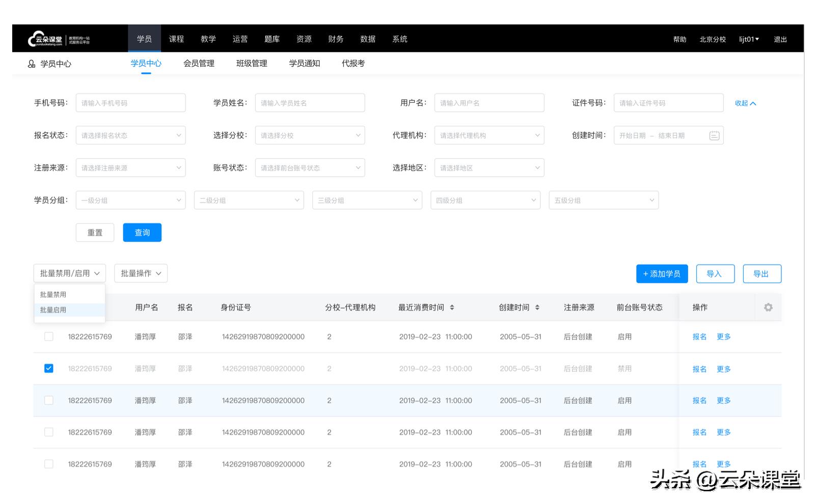Uncheck the checked disabled-row checkbox

point(49,368)
